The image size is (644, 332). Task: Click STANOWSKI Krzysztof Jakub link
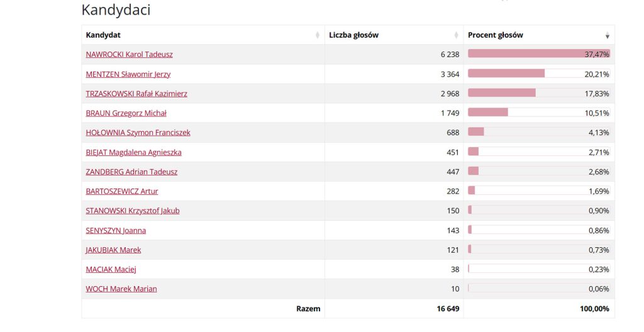(x=132, y=211)
